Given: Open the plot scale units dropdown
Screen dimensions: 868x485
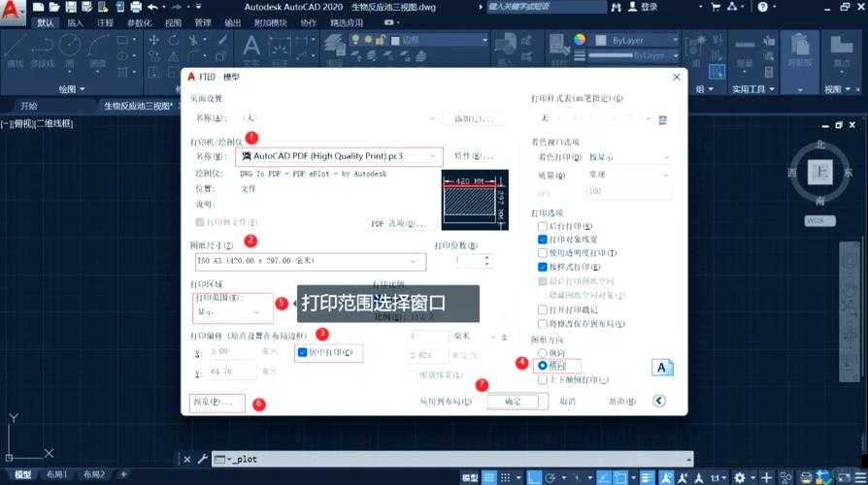Looking at the screenshot, I should pyautogui.click(x=475, y=337).
